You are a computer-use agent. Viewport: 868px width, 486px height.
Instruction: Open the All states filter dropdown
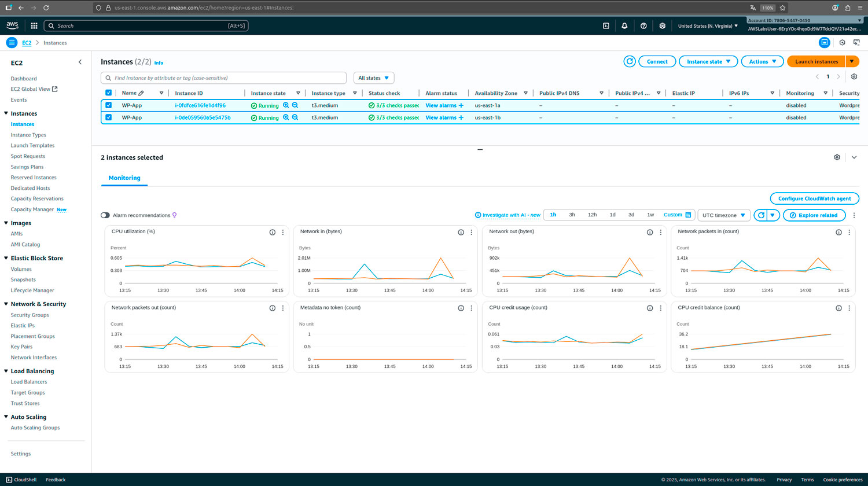[x=373, y=78]
